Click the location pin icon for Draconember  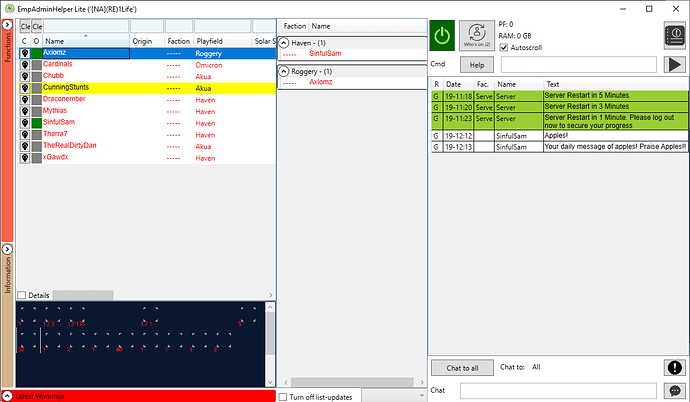25,100
